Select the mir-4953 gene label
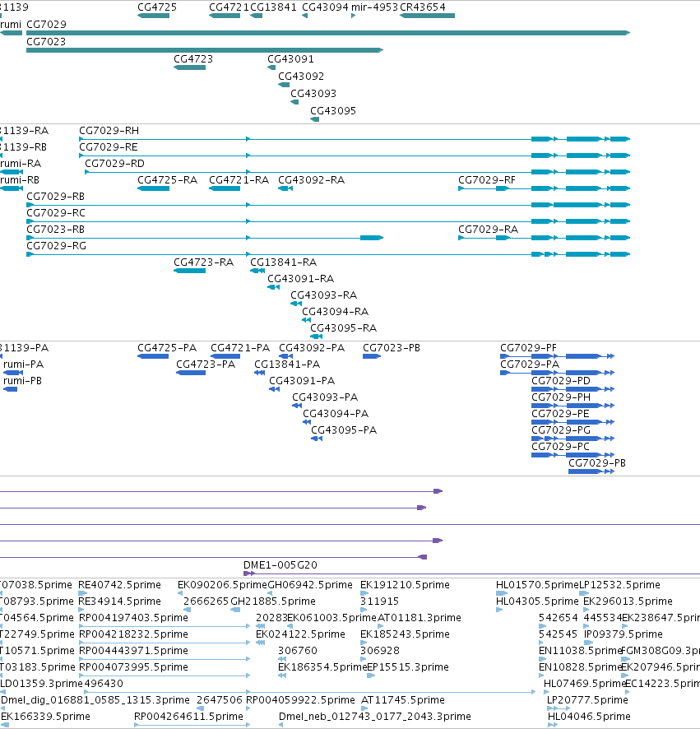Screen dimensions: 700x729 374,7
